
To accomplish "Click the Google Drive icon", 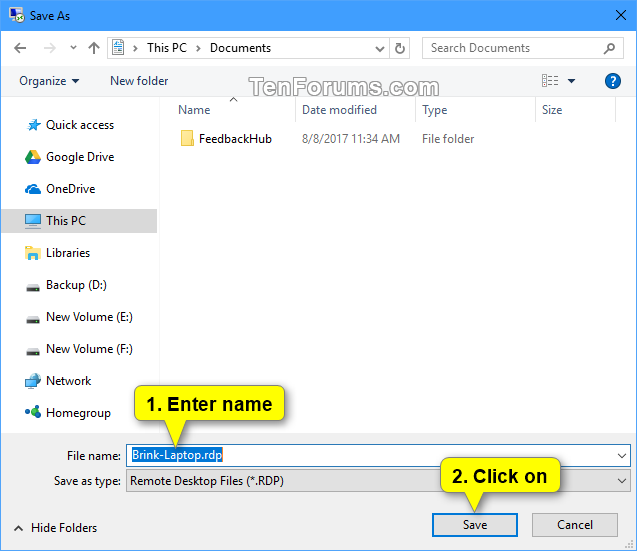I will click(x=32, y=157).
